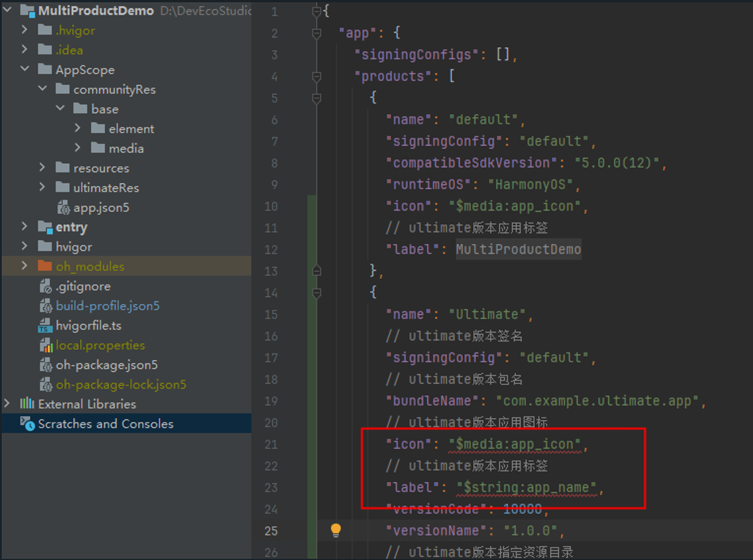
Task: Click the oh-package.json5 file icon
Action: (x=46, y=365)
